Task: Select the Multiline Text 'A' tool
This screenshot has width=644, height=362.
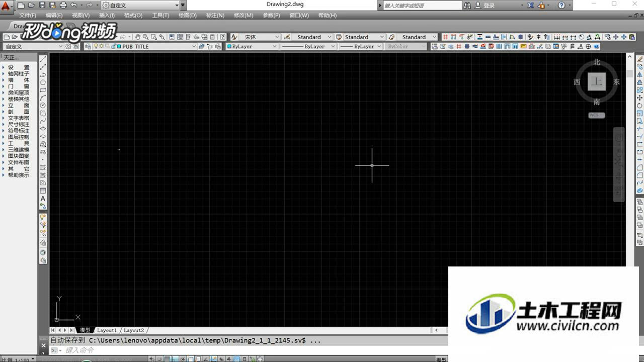Action: tap(43, 199)
